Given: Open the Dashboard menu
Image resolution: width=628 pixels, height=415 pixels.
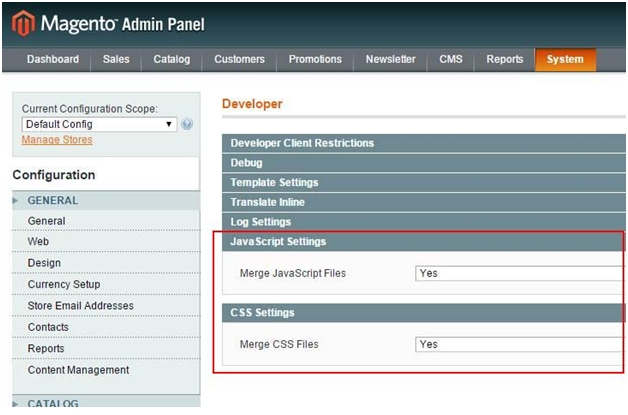Looking at the screenshot, I should click(53, 59).
